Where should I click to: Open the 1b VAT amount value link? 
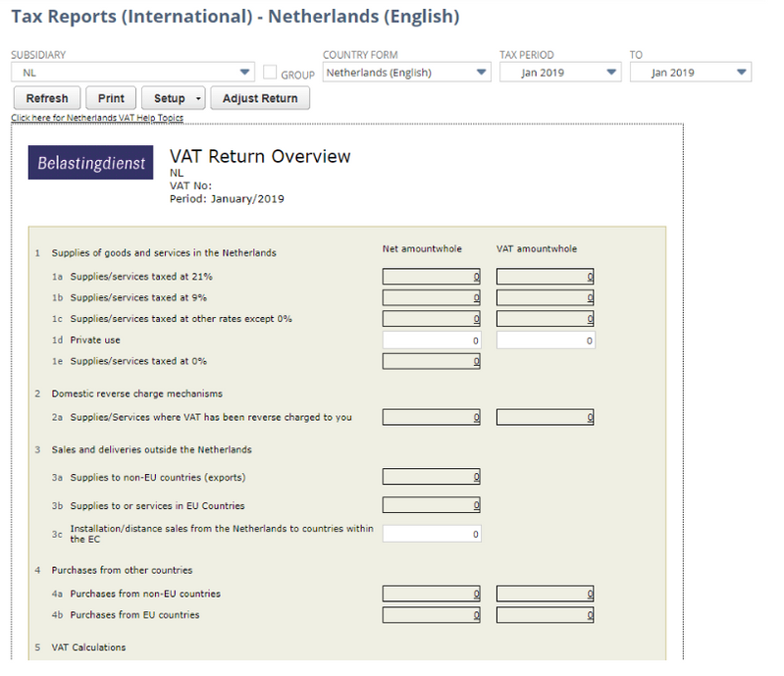click(x=590, y=298)
